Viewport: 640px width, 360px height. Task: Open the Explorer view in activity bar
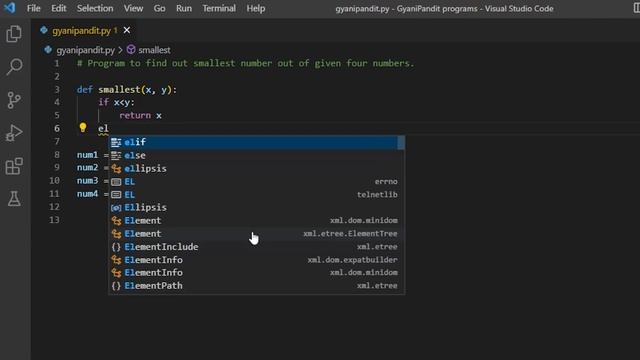(14, 34)
